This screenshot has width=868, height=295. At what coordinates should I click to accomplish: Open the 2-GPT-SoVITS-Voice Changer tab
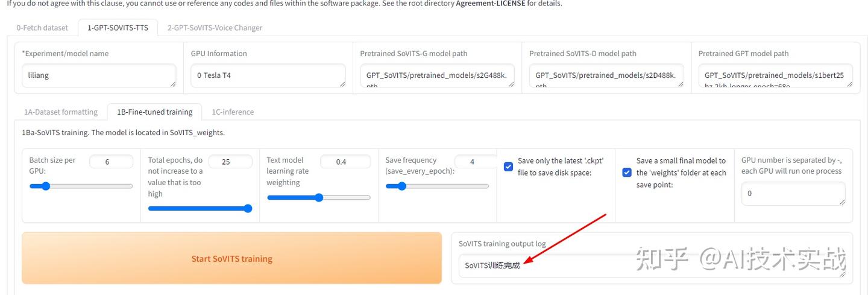215,28
